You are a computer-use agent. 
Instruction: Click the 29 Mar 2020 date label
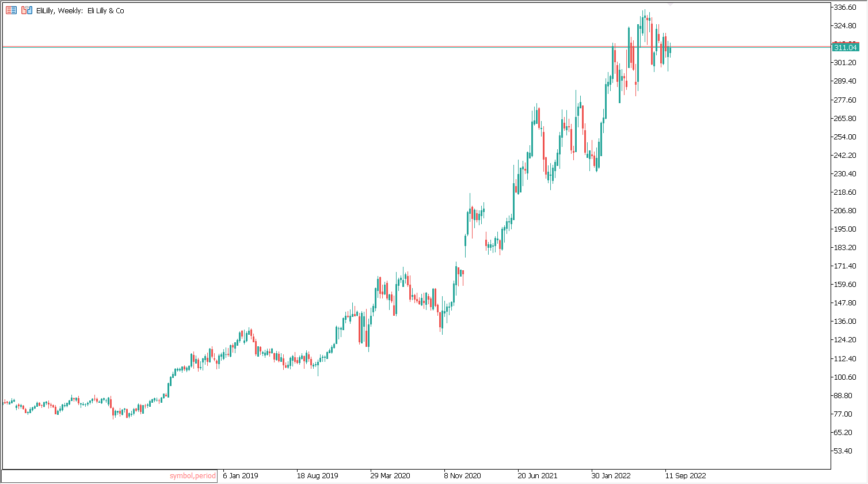[390, 476]
